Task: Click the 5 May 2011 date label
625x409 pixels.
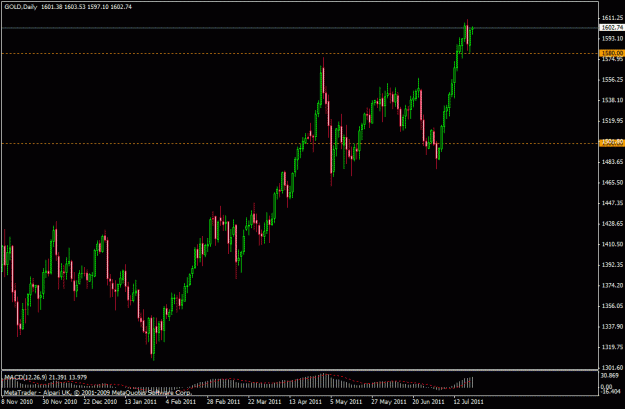Action: coord(346,402)
